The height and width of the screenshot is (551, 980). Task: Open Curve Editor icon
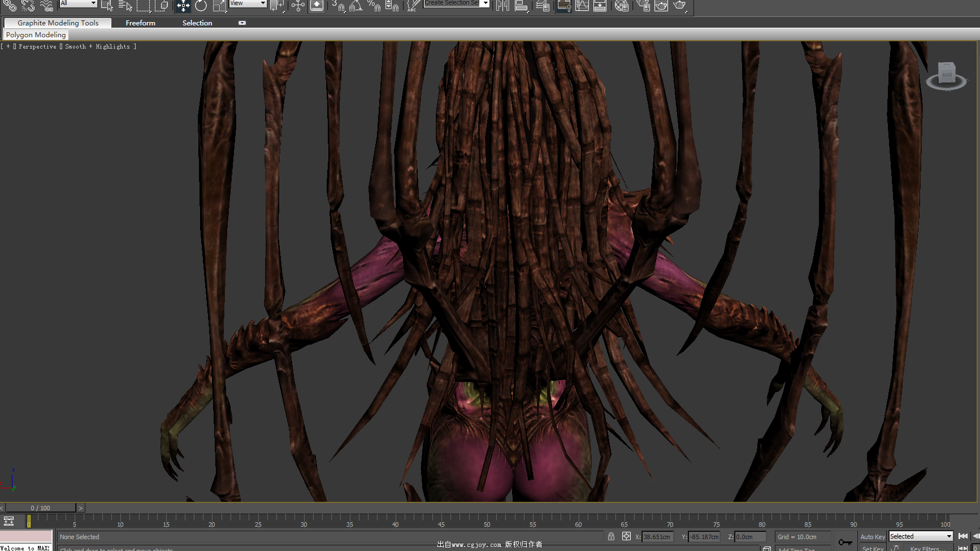pyautogui.click(x=582, y=6)
